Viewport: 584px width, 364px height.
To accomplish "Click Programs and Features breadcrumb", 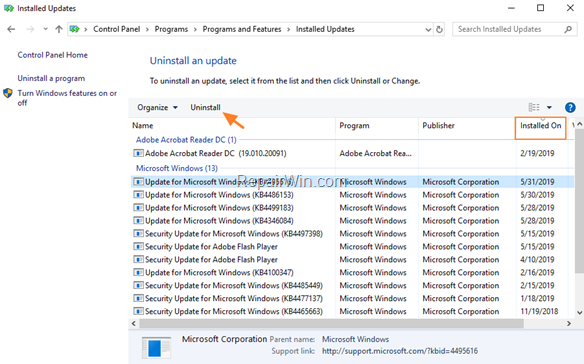I will [242, 29].
